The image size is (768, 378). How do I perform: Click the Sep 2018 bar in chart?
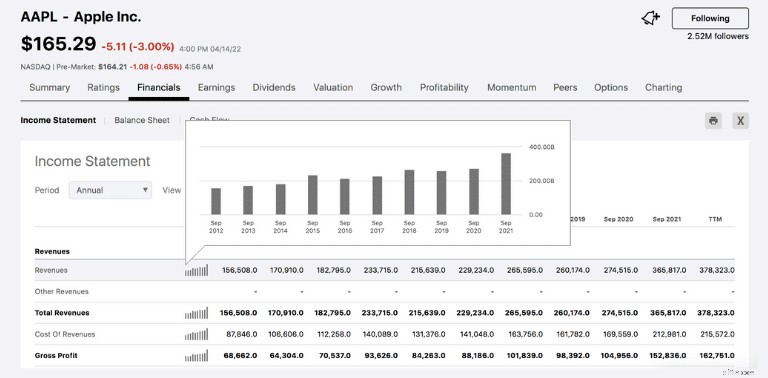tap(409, 192)
